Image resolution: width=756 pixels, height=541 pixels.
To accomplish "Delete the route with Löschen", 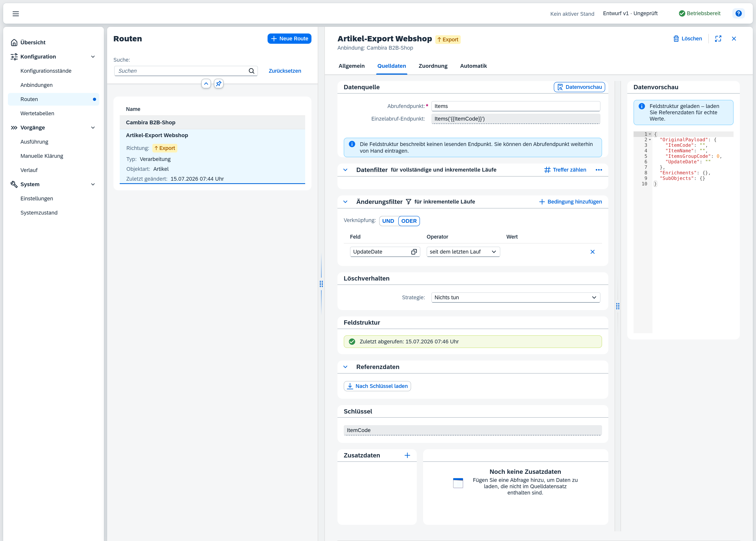I will (687, 39).
